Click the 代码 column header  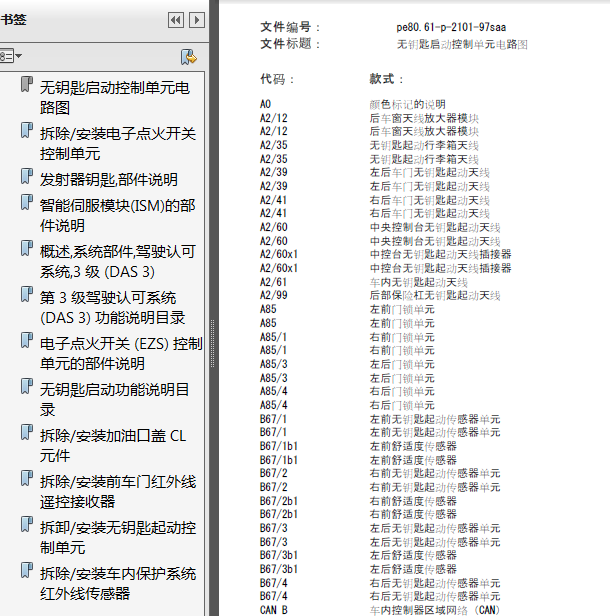tap(277, 79)
